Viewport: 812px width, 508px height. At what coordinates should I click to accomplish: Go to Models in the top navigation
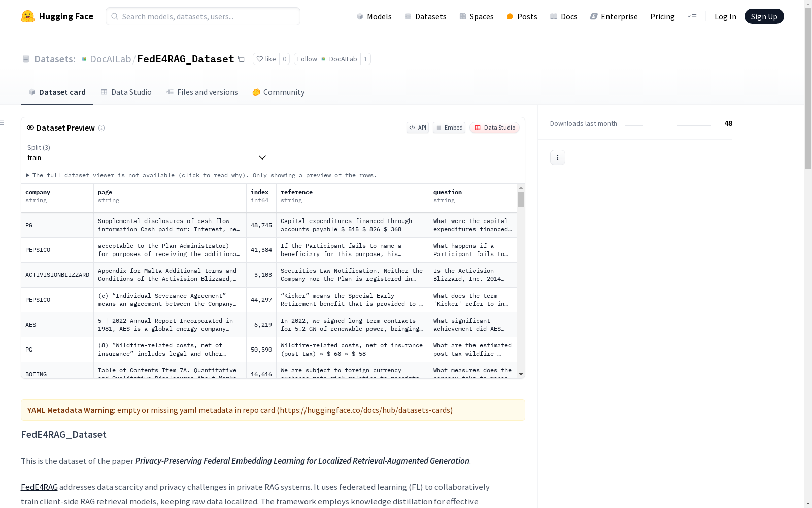(x=374, y=17)
